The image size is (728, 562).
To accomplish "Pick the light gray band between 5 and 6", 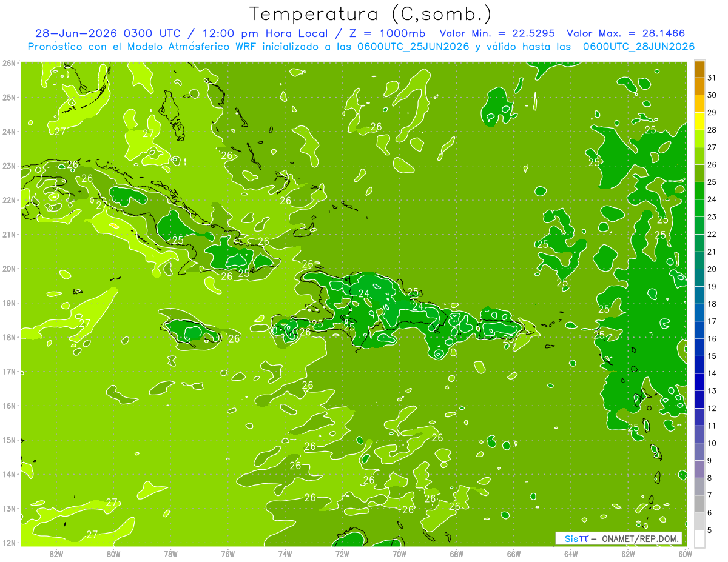I will [699, 521].
